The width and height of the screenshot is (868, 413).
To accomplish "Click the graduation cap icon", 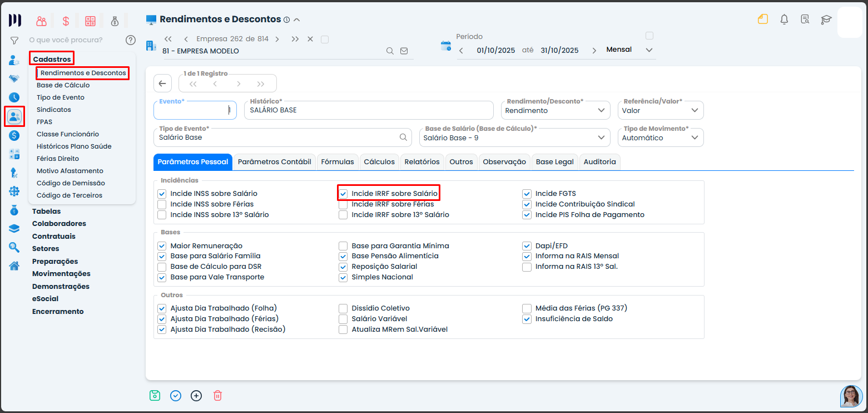I will point(826,19).
